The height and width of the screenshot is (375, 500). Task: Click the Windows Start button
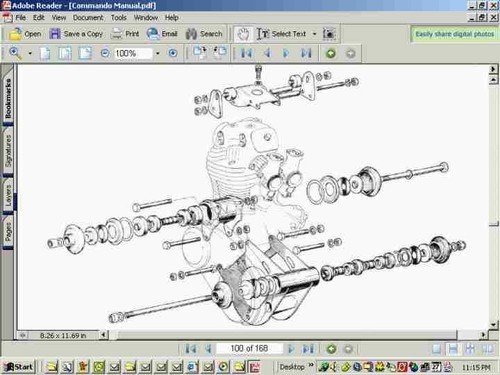click(x=19, y=367)
